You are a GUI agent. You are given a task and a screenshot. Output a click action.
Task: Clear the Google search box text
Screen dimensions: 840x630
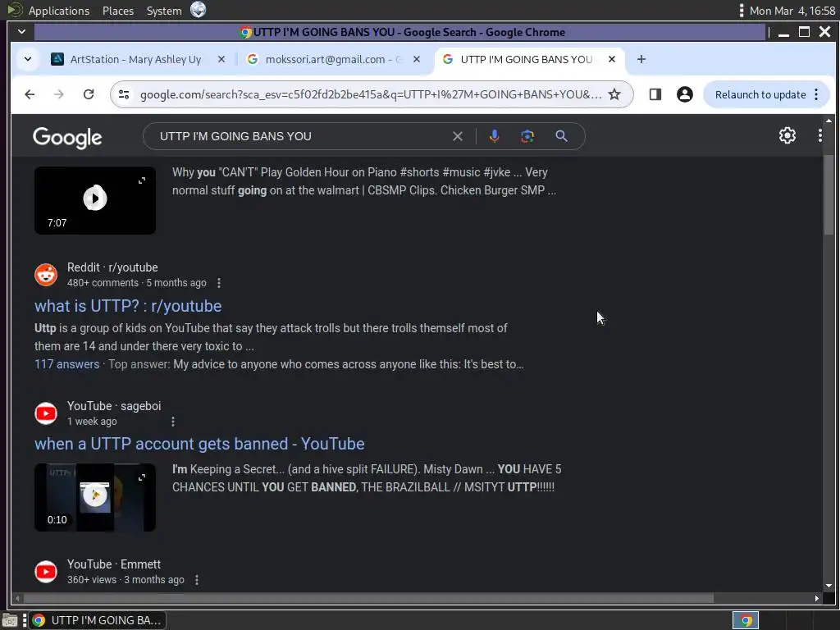coord(458,136)
